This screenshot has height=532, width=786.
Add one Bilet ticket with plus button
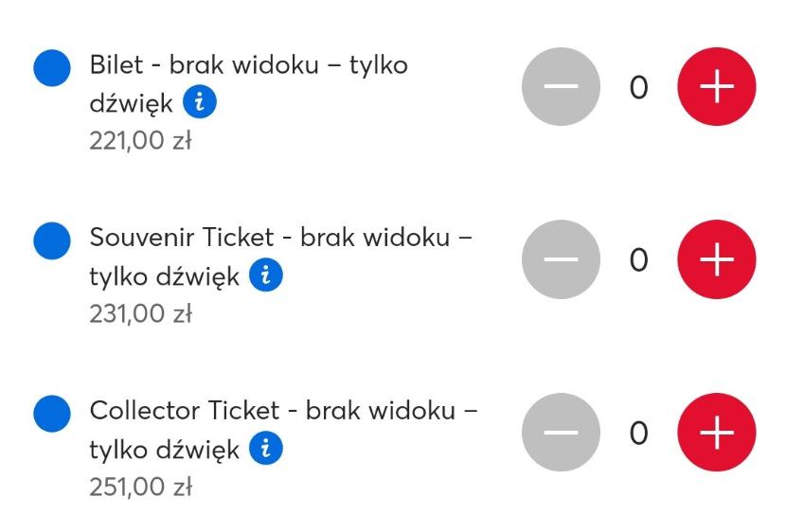click(716, 87)
